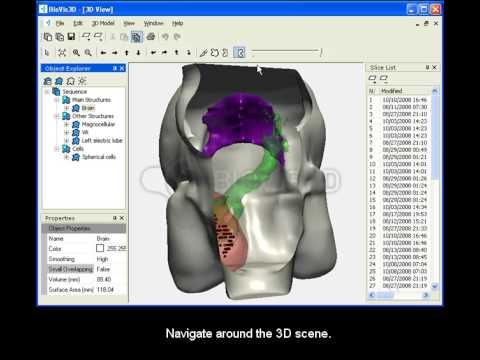Click the floppy-disk Save icon in the toolbar

tap(71, 37)
